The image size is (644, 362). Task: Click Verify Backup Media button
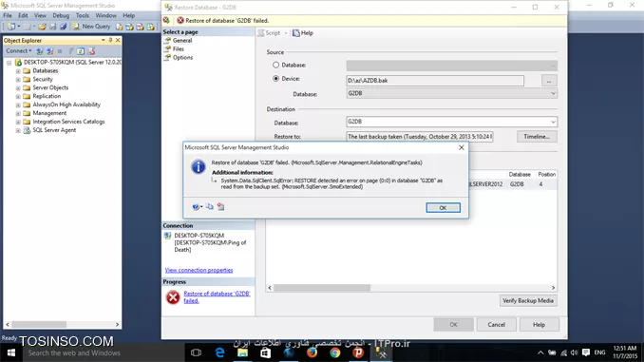pyautogui.click(x=528, y=301)
